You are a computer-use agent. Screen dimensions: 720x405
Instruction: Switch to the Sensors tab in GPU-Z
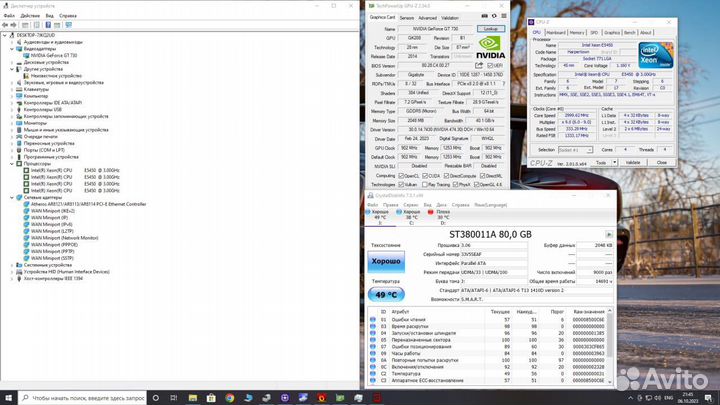406,18
